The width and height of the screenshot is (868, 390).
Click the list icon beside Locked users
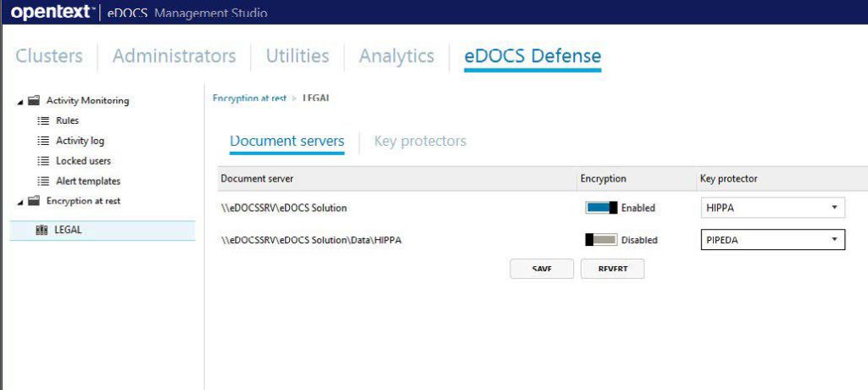[43, 161]
